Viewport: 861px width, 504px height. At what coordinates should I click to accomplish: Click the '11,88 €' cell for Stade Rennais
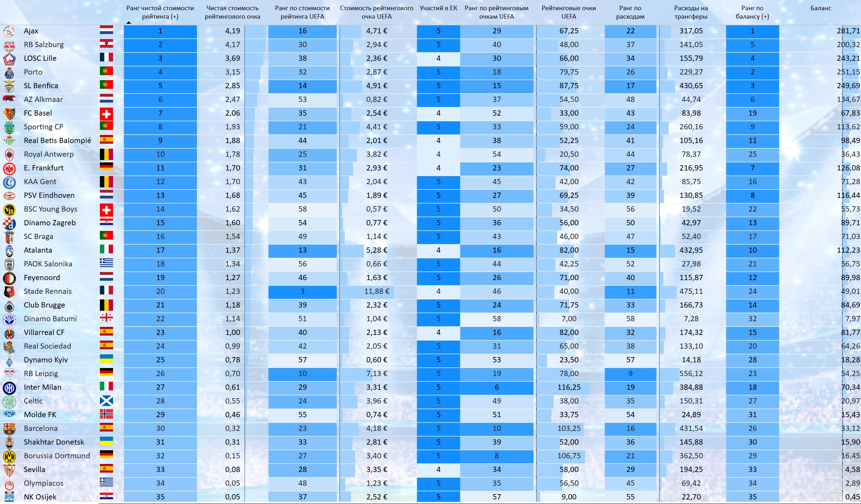click(377, 291)
